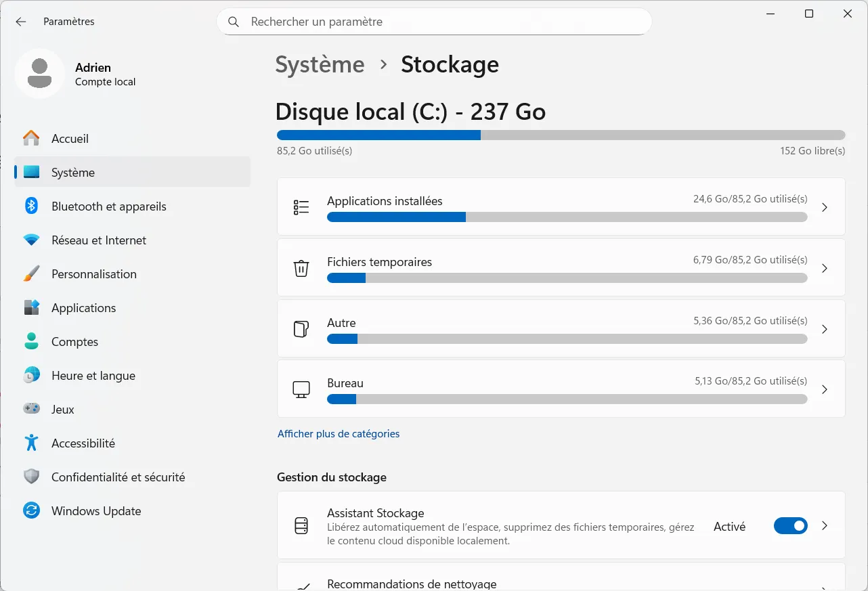Expand the Fichiers temporaires details chevron
868x591 pixels.
click(825, 268)
